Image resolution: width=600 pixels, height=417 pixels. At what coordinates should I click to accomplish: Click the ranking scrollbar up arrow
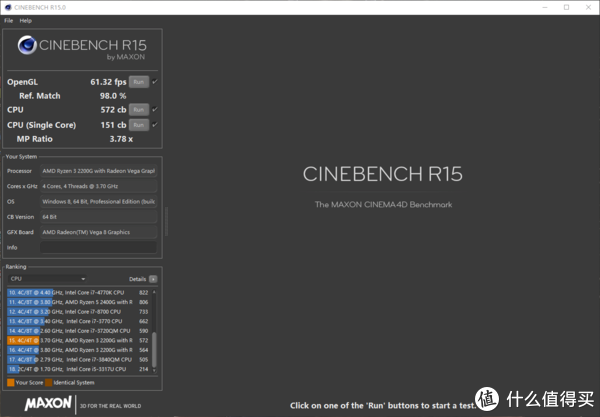[155, 292]
